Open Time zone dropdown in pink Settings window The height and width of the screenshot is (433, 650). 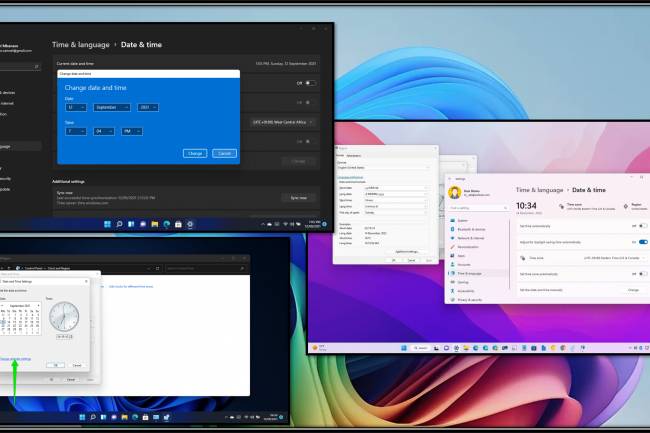[614, 258]
